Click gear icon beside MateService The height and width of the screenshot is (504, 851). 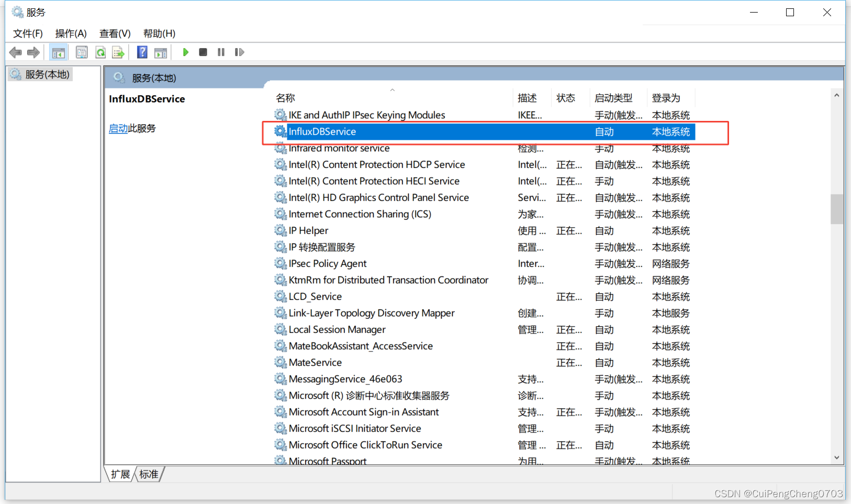click(x=281, y=362)
